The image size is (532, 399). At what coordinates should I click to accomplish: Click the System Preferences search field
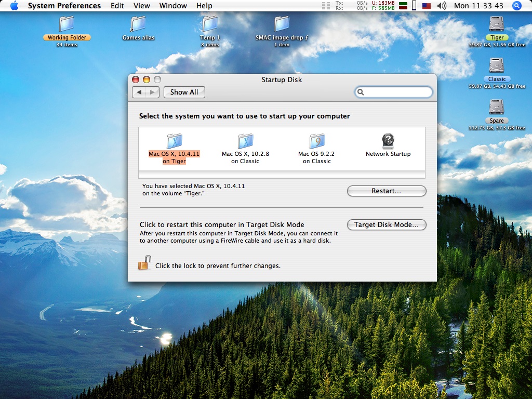pos(394,92)
